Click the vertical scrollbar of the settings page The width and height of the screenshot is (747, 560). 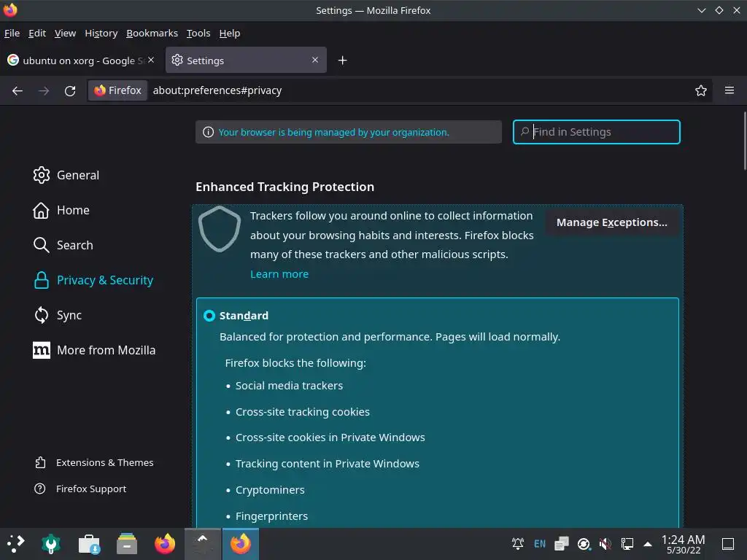[x=745, y=141]
